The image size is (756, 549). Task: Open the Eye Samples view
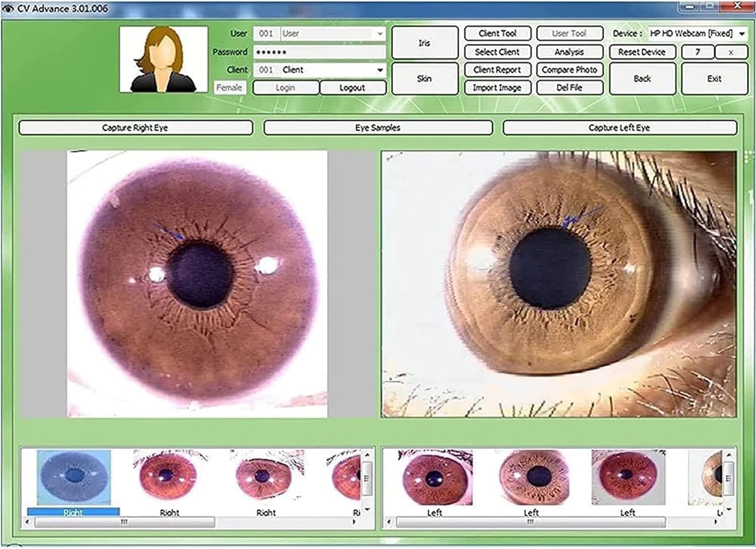point(378,128)
